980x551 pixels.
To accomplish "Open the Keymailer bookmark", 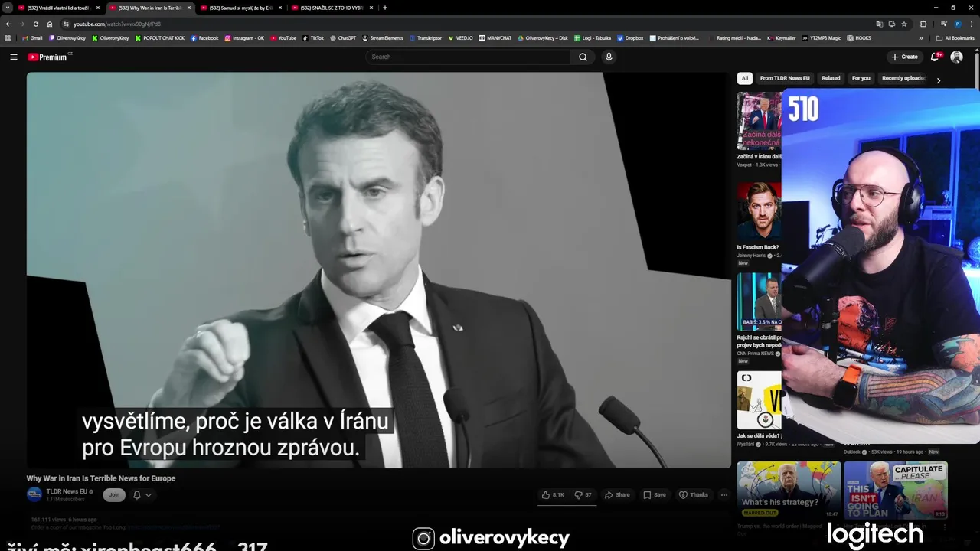I will (x=781, y=37).
